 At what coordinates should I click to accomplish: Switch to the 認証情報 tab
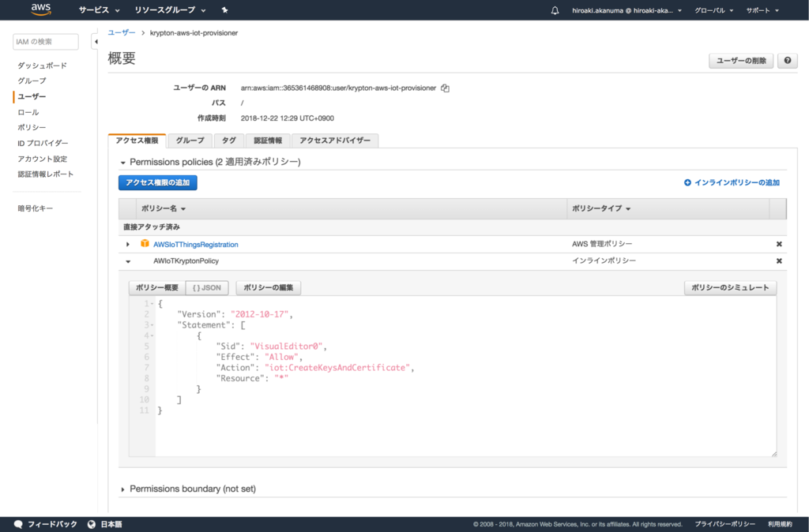(x=268, y=140)
